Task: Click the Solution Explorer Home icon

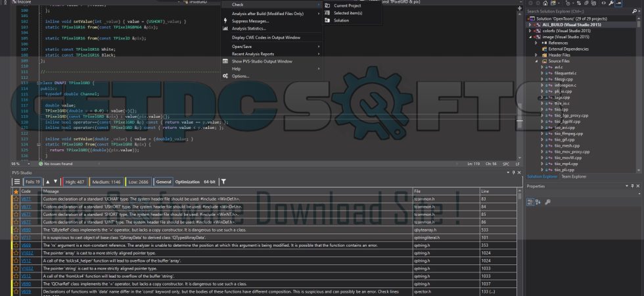Action: tap(545, 3)
